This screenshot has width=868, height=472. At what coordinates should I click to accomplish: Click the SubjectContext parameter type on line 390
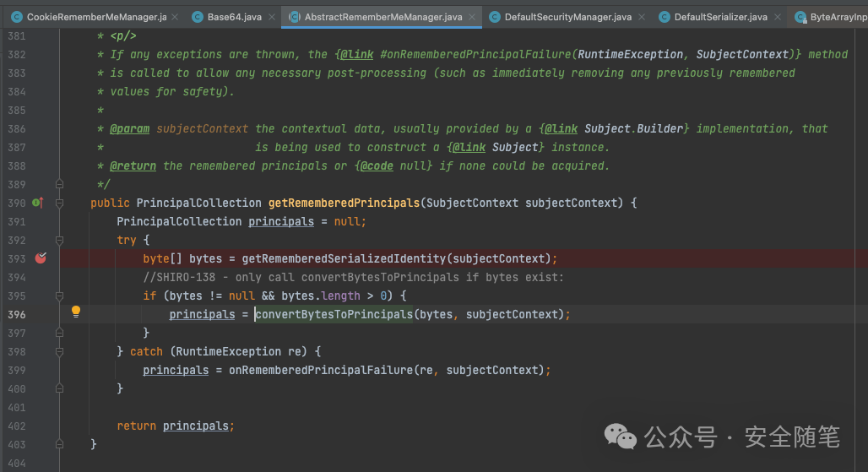(x=472, y=203)
